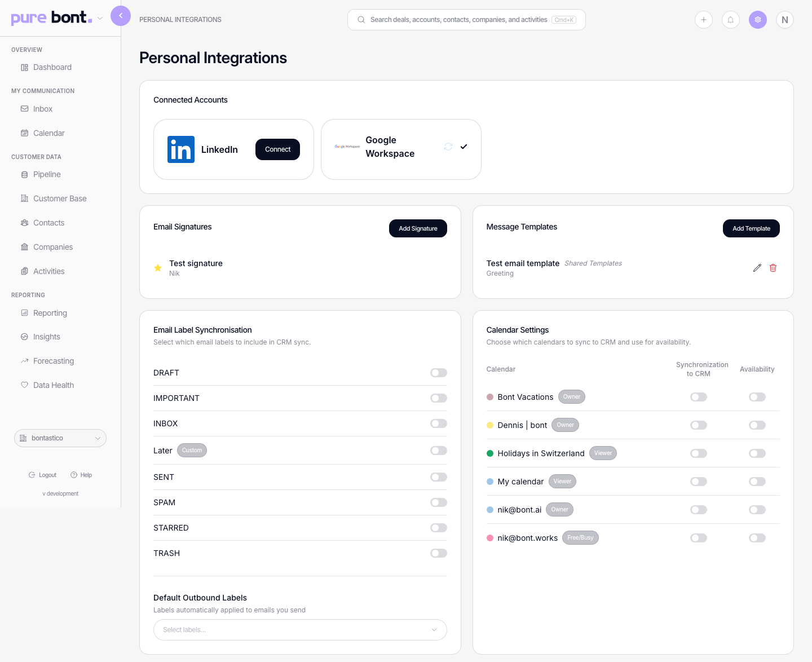Enable IMPORTANT label sync
The height and width of the screenshot is (662, 812).
click(439, 398)
